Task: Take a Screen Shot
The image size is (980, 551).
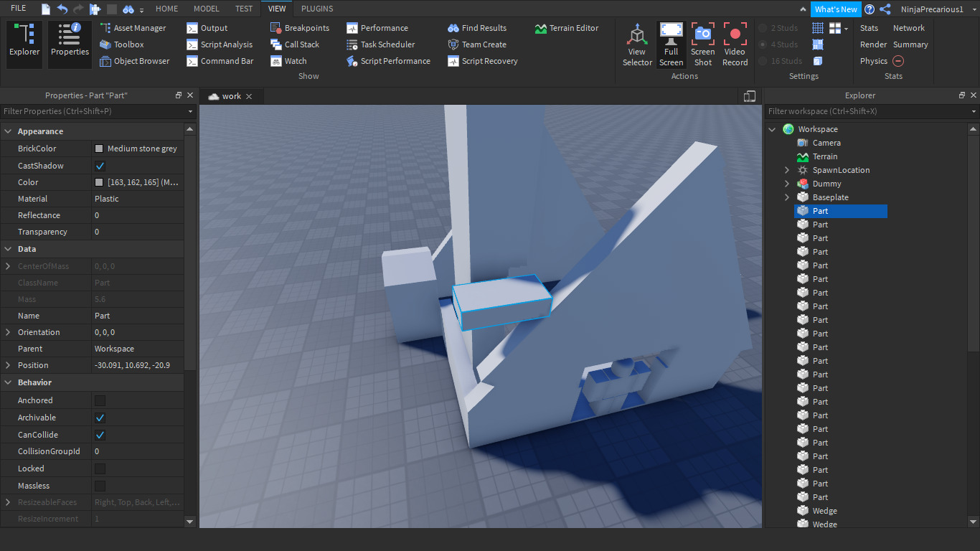Action: 702,43
